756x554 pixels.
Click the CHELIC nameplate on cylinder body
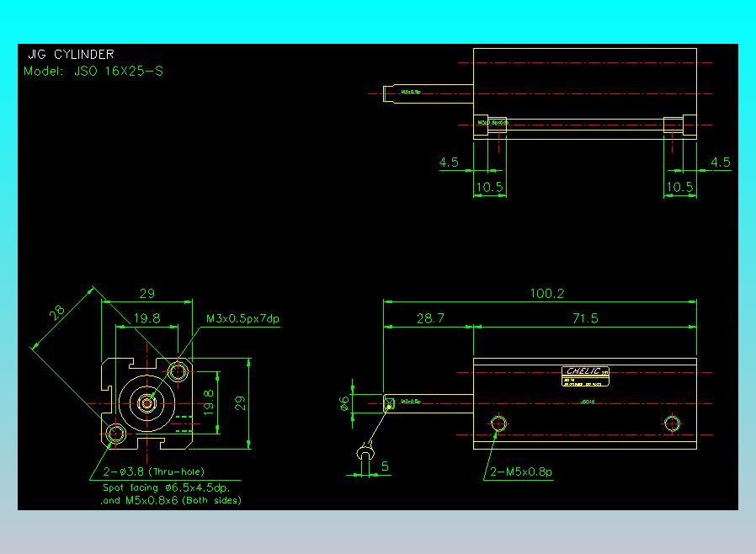pyautogui.click(x=585, y=372)
